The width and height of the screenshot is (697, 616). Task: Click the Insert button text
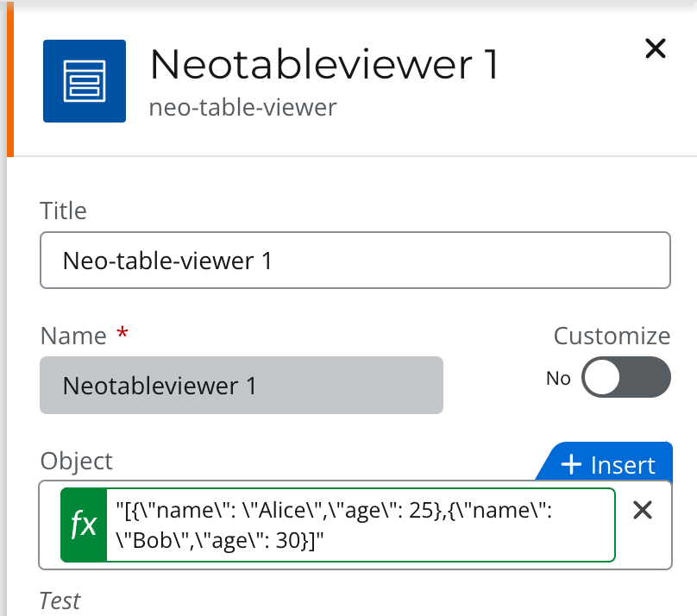click(x=623, y=465)
